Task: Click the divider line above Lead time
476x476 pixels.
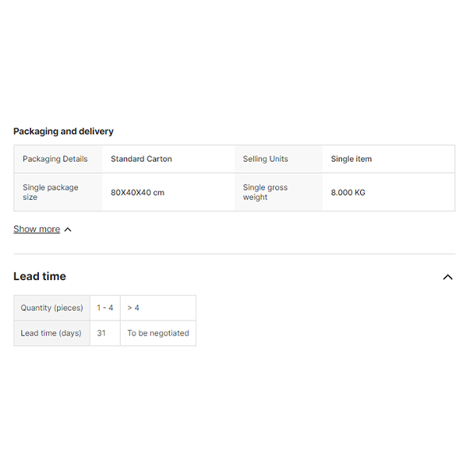Action: click(234, 254)
